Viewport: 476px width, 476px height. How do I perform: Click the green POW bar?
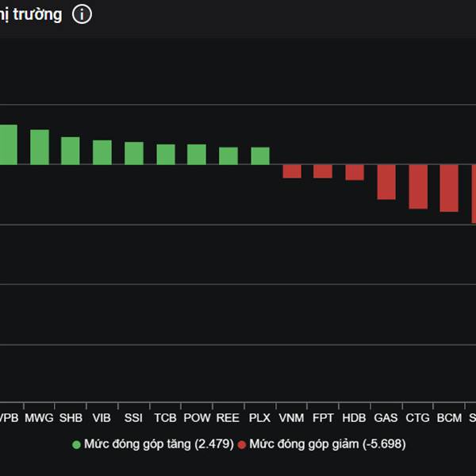click(197, 155)
